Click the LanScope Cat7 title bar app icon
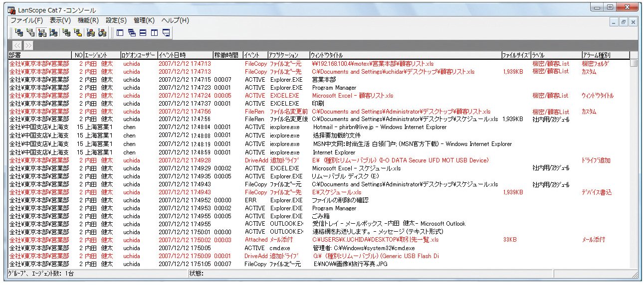Screen dimensions: 644x285 tap(11, 10)
